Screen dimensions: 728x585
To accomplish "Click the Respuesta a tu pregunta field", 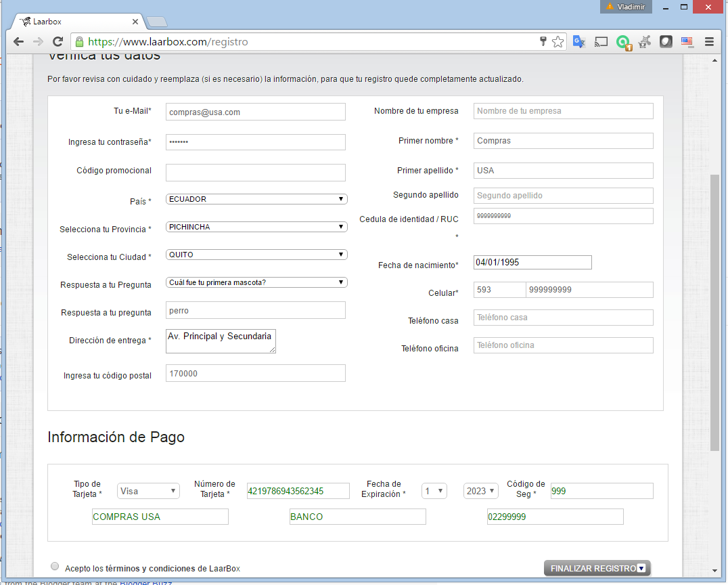I will (x=255, y=310).
